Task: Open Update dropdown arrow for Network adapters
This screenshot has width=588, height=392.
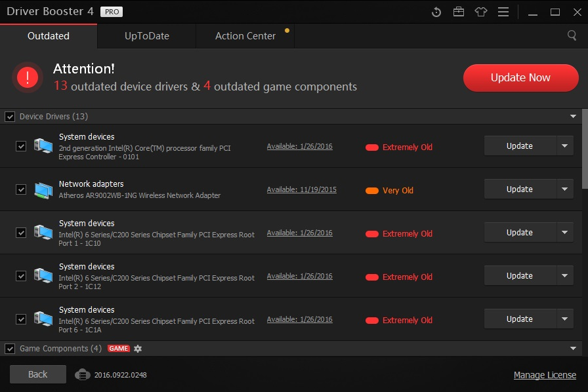Action: [565, 189]
